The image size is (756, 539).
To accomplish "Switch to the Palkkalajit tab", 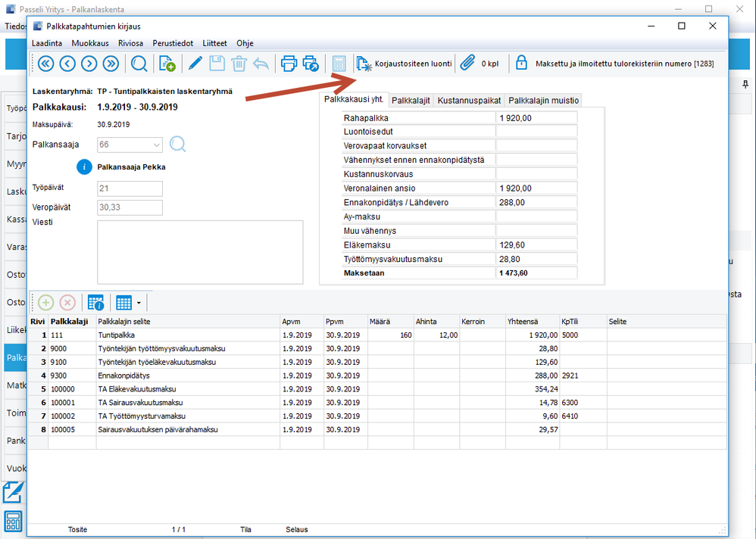I will point(411,101).
